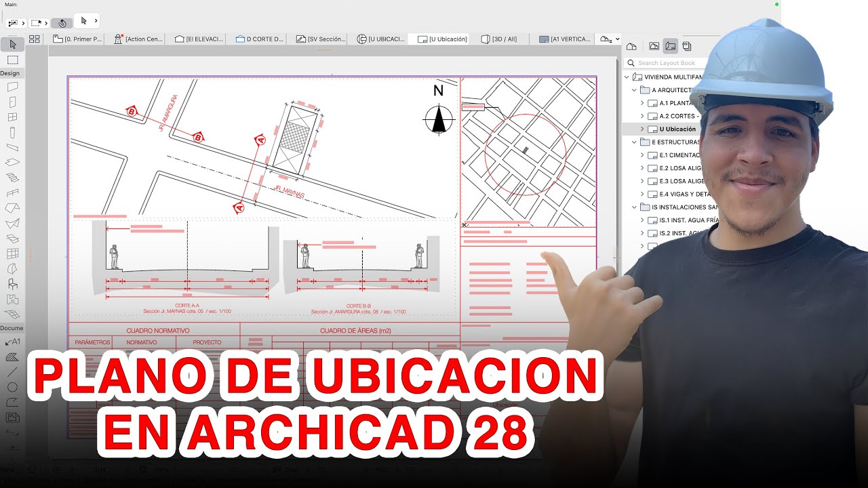This screenshot has height=488, width=868.
Task: Switch to the 0. Primer P... tab
Action: click(x=77, y=39)
